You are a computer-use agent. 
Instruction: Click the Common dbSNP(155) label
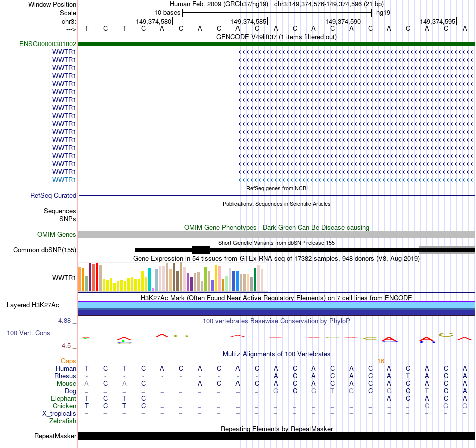44,250
